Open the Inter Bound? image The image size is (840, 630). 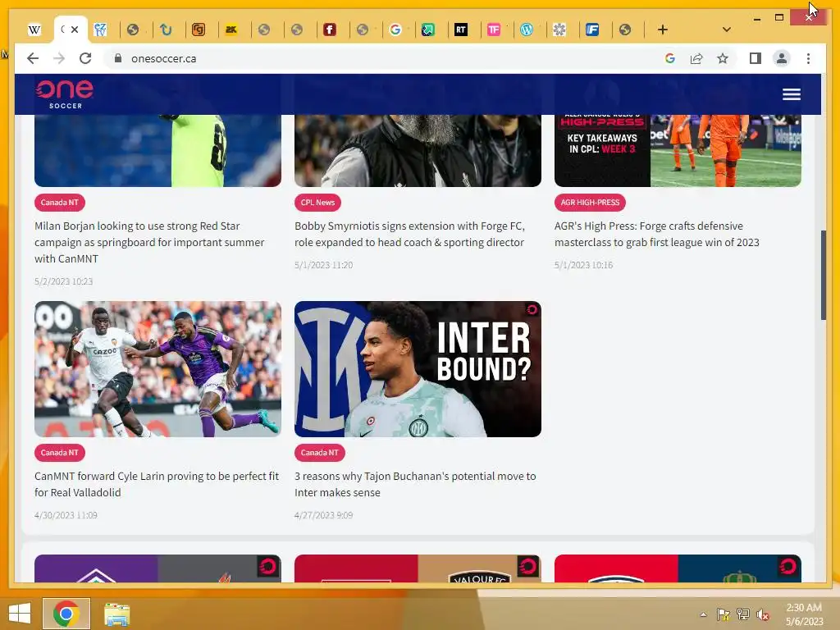pyautogui.click(x=418, y=369)
